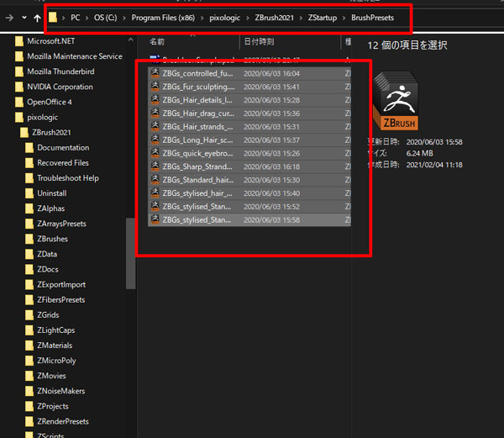The height and width of the screenshot is (438, 504).
Task: Click the ZLightCaps folder icon
Action: pyautogui.click(x=29, y=330)
